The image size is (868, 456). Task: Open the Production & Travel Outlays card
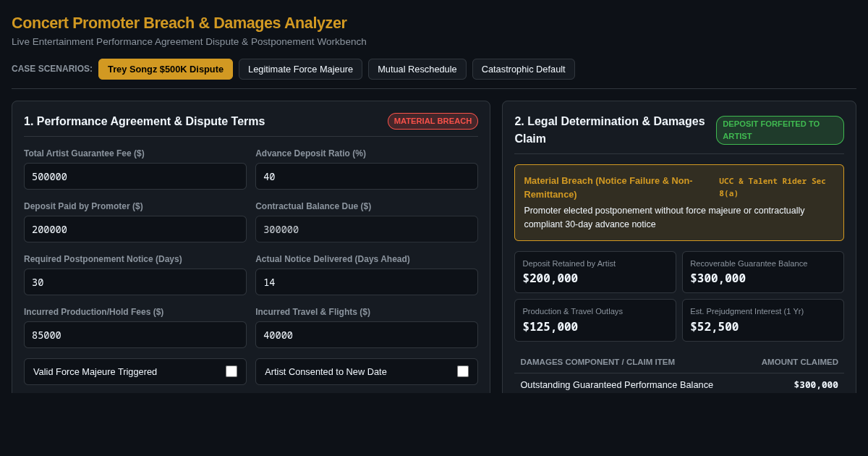pos(595,320)
